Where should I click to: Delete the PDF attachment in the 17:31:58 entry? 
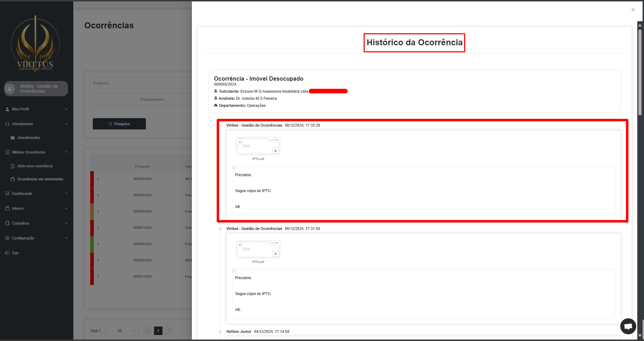click(240, 245)
